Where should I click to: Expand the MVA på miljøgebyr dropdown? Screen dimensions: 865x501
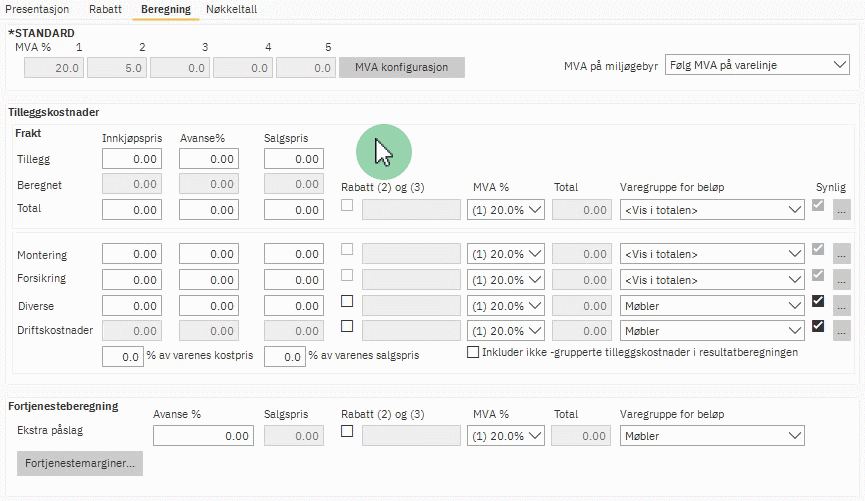coord(757,65)
